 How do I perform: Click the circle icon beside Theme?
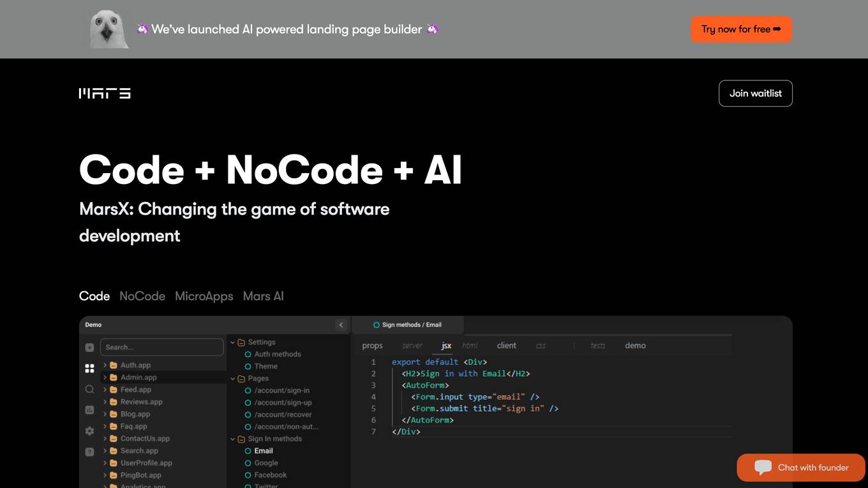(248, 367)
